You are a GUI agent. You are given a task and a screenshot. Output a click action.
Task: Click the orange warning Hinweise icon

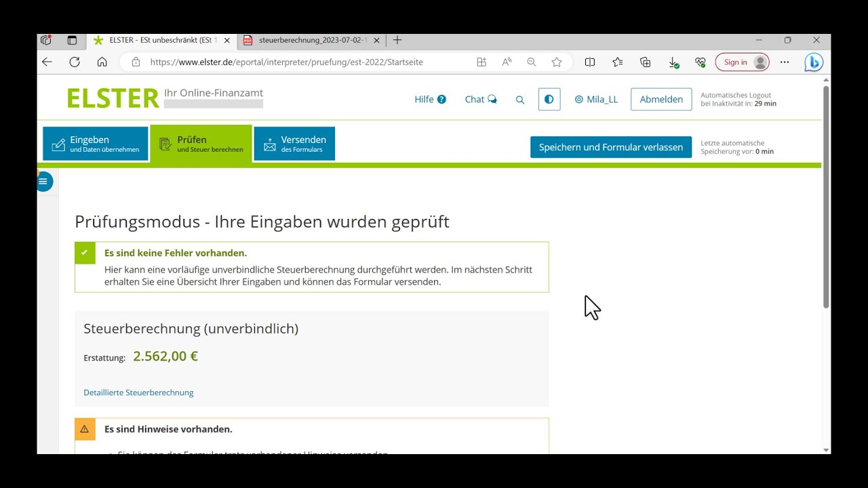pyautogui.click(x=85, y=429)
